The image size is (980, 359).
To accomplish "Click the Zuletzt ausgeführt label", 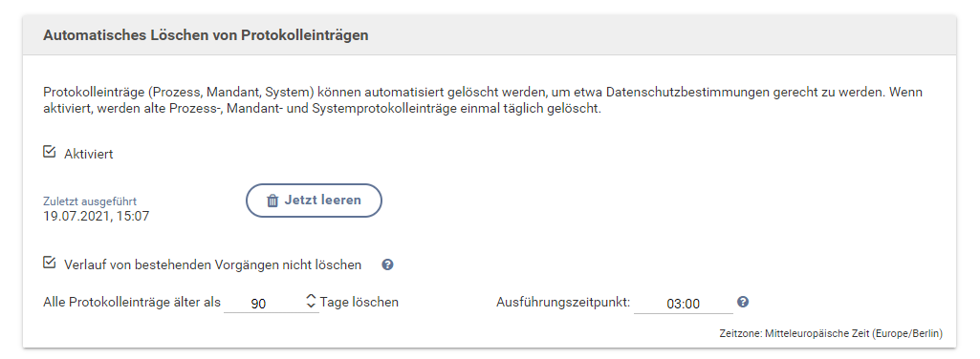I will point(90,201).
